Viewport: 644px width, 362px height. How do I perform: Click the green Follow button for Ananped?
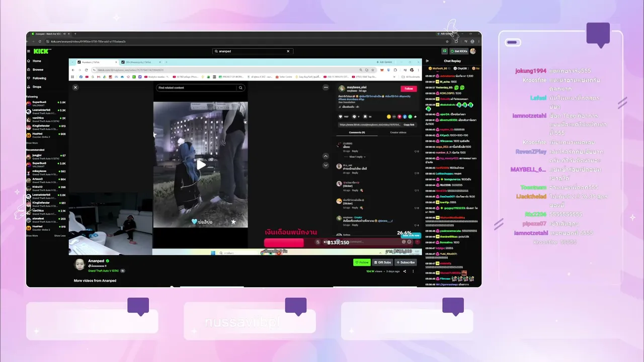[x=362, y=262]
